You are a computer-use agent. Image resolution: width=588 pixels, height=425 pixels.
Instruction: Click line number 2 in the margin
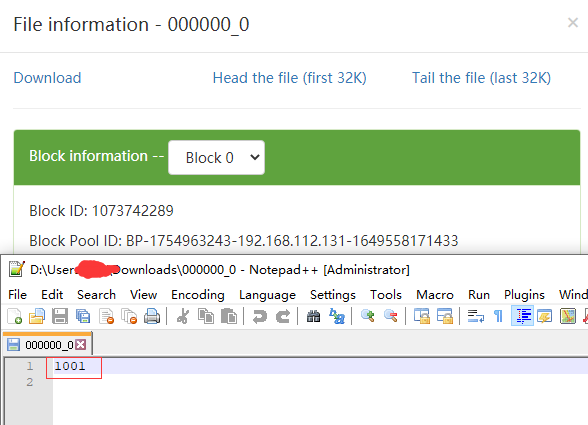30,382
